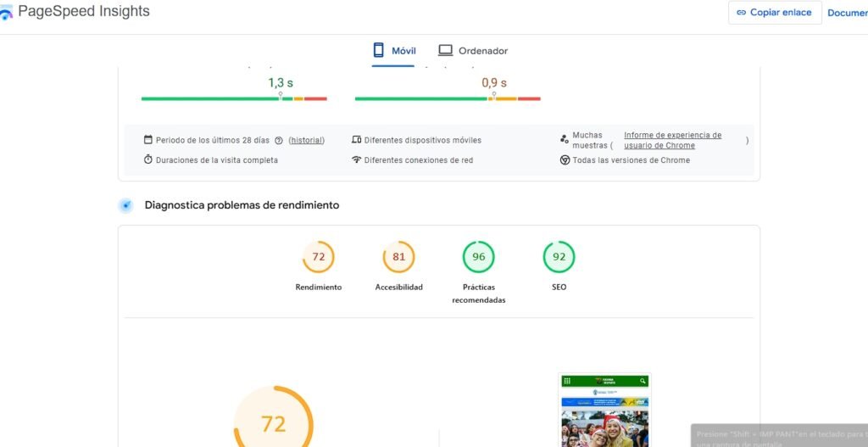Open Informe de experiencia de usuario de Chrome
The image size is (868, 447).
pos(672,140)
